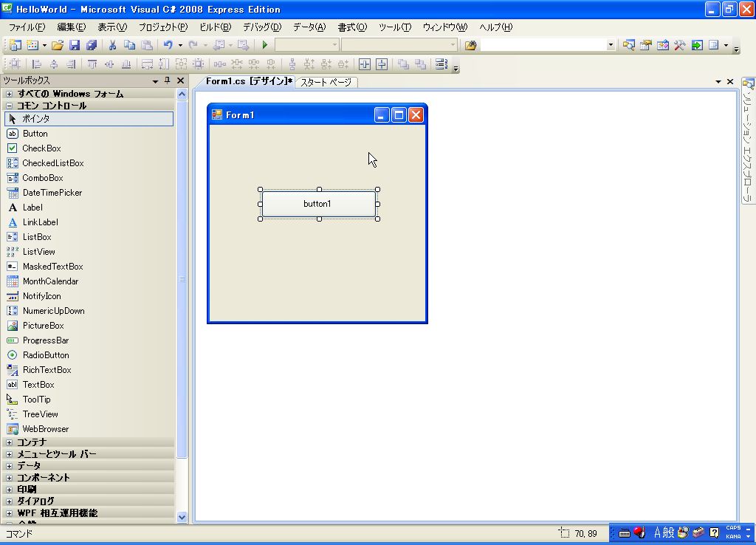Expand the ダイアログ toolbox category

pyautogui.click(x=9, y=501)
